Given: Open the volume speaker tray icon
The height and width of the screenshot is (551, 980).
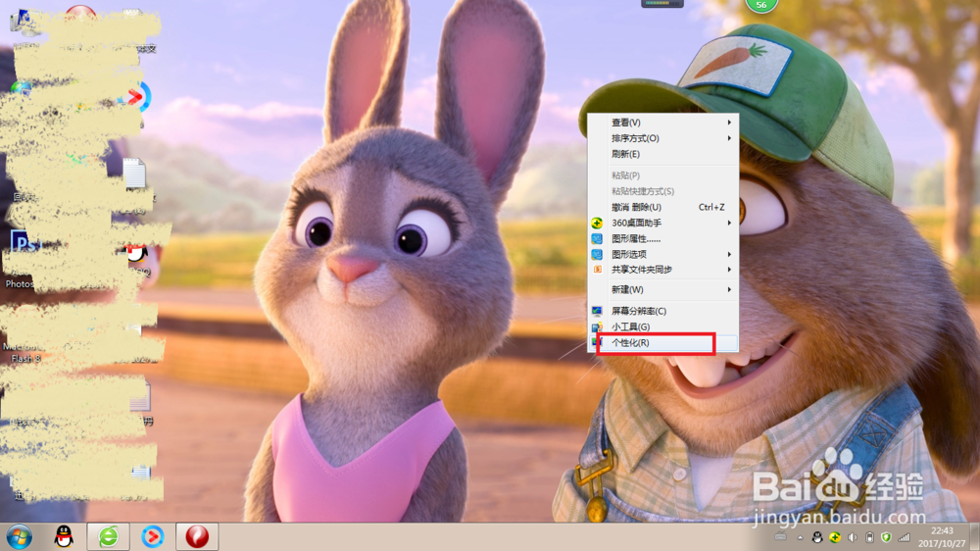Looking at the screenshot, I should [852, 537].
